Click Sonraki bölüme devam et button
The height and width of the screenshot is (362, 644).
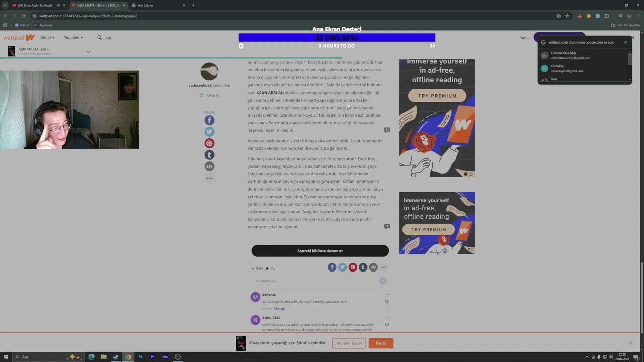320,251
